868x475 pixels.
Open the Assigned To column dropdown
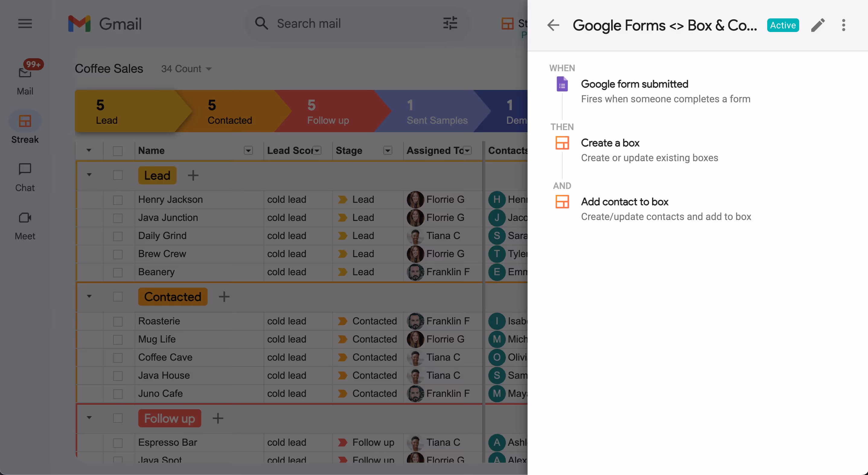point(468,150)
